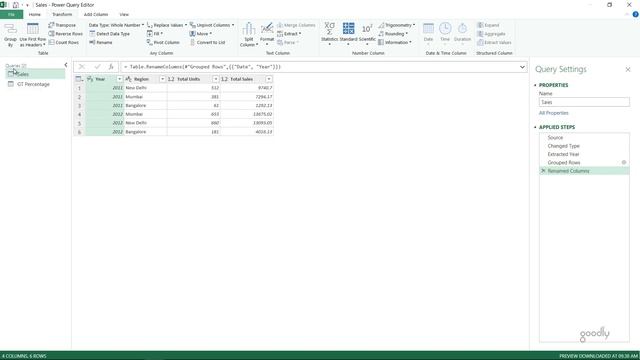
Task: Select the Source step
Action: [x=584, y=138]
